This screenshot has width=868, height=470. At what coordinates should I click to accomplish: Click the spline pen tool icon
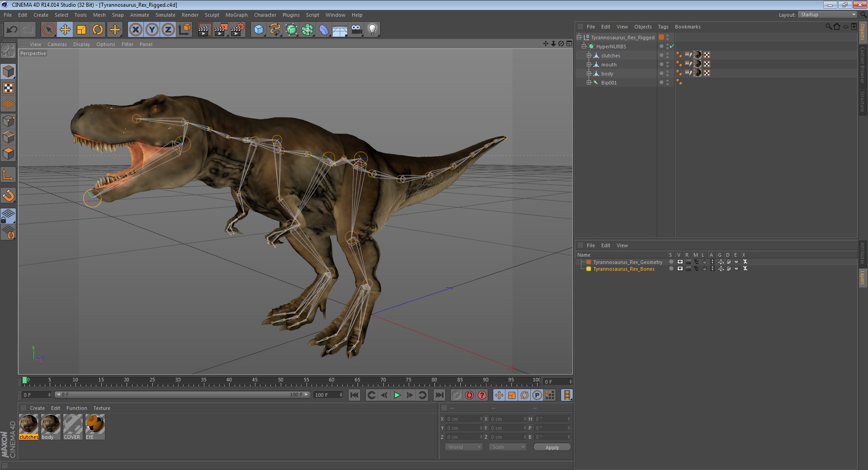pyautogui.click(x=275, y=30)
